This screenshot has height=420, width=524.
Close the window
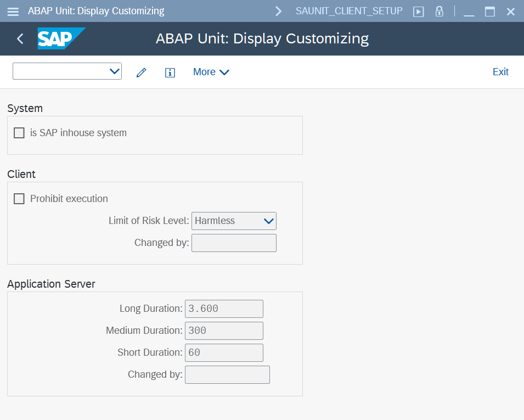(x=511, y=12)
